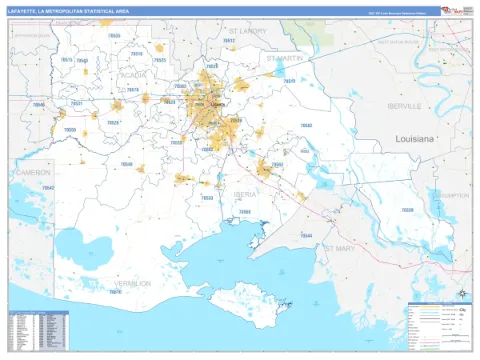Click ZIP code 70578 label
The width and height of the screenshot is (480, 360).
[x=133, y=90]
